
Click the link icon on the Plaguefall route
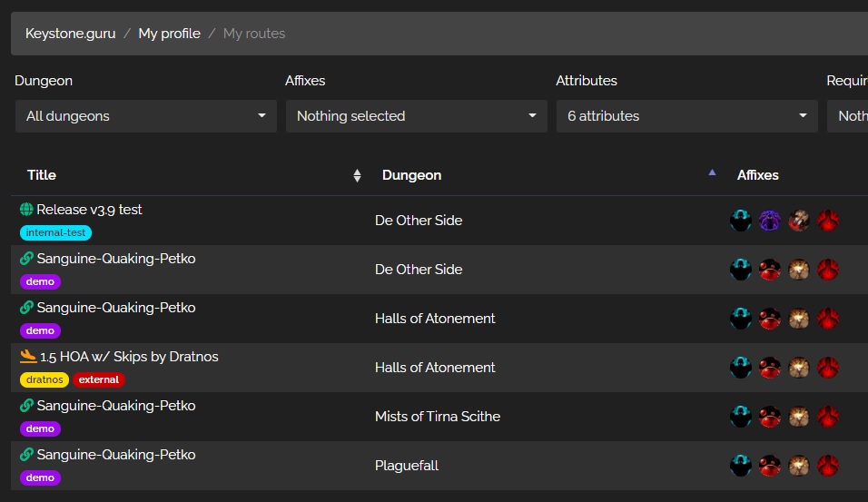point(26,455)
